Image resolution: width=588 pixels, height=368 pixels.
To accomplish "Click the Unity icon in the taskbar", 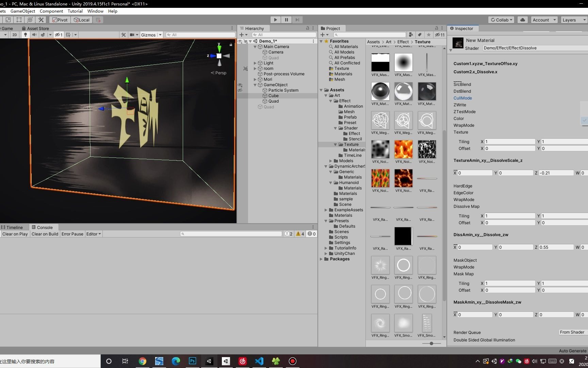I will click(x=209, y=361).
